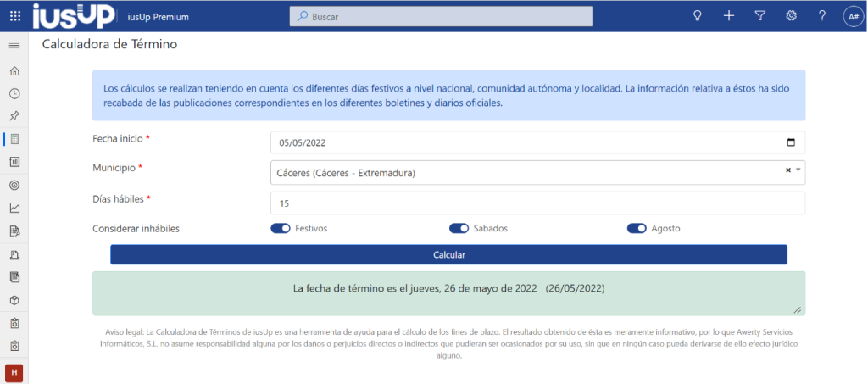Screen dimensions: 868x384
Task: Click the plus icon to create new
Action: pyautogui.click(x=729, y=16)
